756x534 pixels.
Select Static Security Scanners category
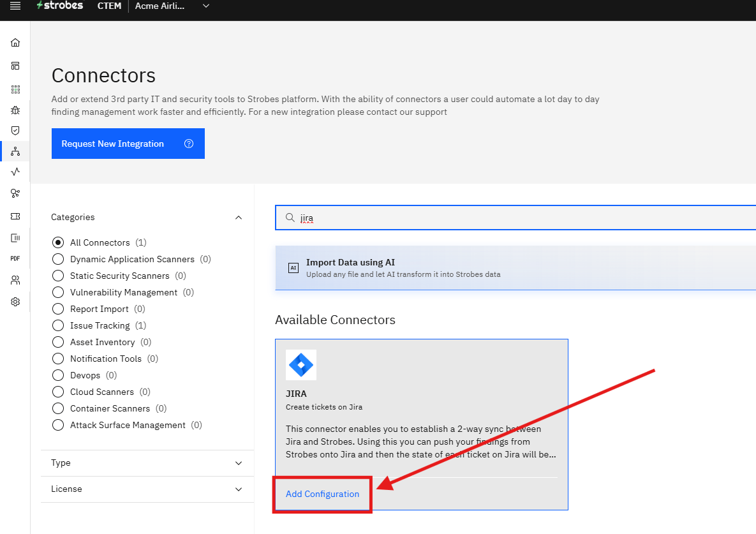(58, 276)
